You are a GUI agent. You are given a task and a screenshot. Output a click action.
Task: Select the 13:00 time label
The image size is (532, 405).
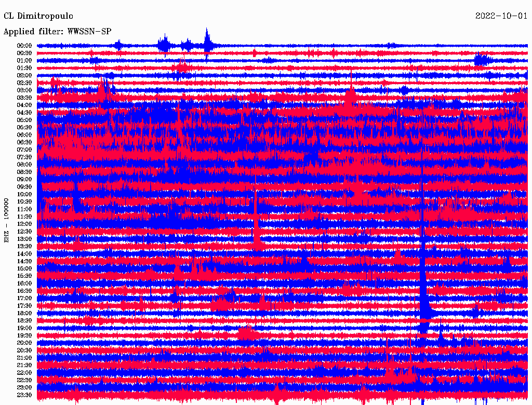pos(24,239)
